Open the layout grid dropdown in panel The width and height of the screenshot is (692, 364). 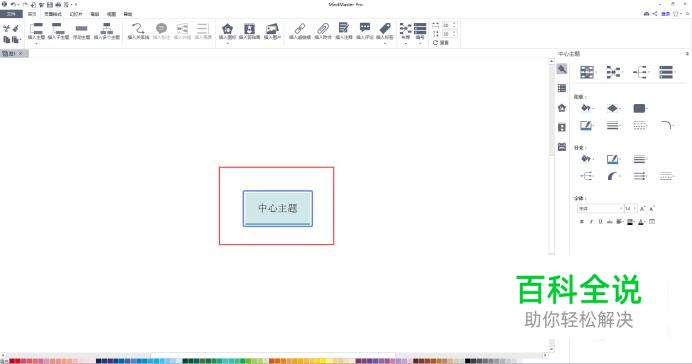click(587, 72)
